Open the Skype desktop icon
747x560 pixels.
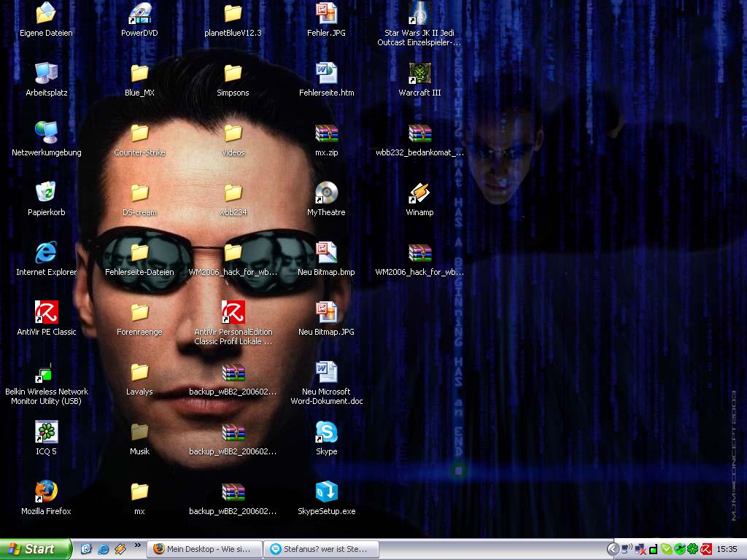pyautogui.click(x=326, y=432)
